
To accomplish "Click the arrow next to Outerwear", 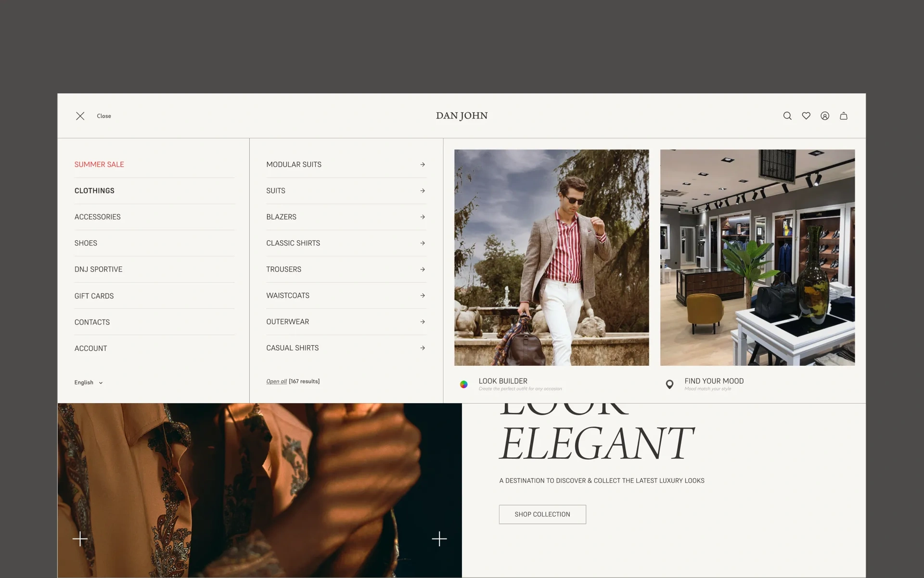I will (423, 321).
